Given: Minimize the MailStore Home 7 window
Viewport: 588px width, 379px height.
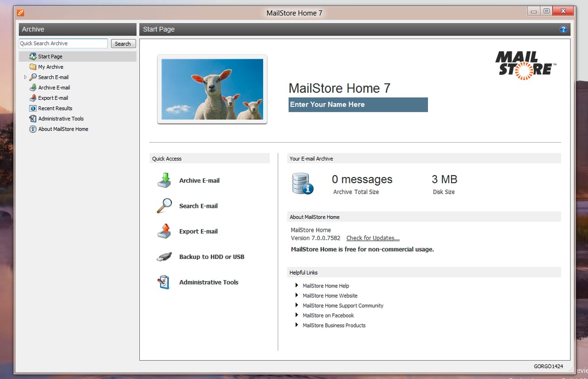Looking at the screenshot, I should [534, 11].
